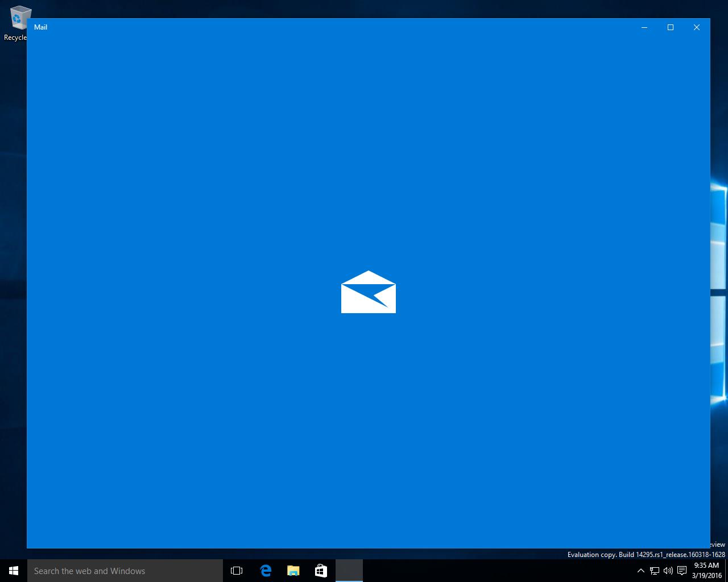Launch Microsoft Edge from the taskbar
This screenshot has width=728, height=582.
click(265, 571)
